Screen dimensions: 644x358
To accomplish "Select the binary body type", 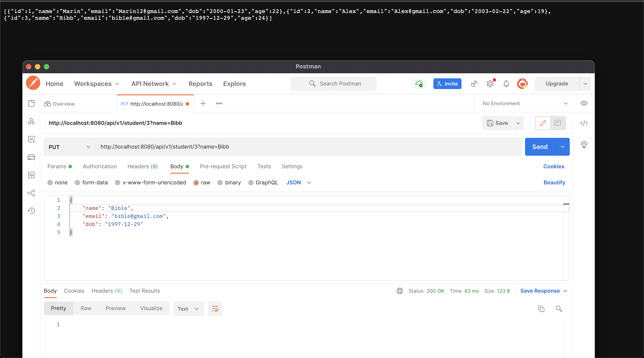I will [x=229, y=182].
